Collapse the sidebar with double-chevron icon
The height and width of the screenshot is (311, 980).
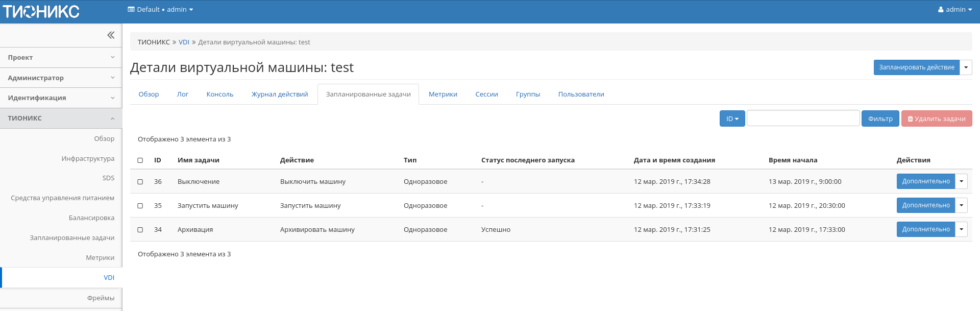point(110,35)
